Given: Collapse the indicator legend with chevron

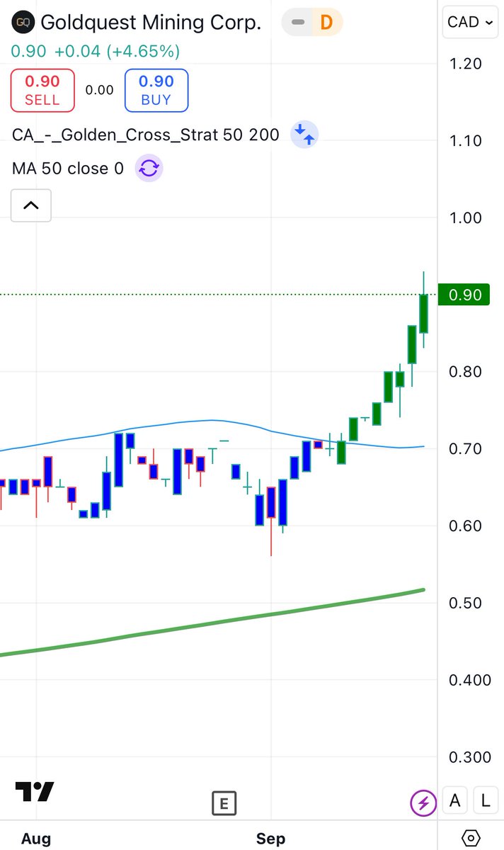Looking at the screenshot, I should click(31, 206).
